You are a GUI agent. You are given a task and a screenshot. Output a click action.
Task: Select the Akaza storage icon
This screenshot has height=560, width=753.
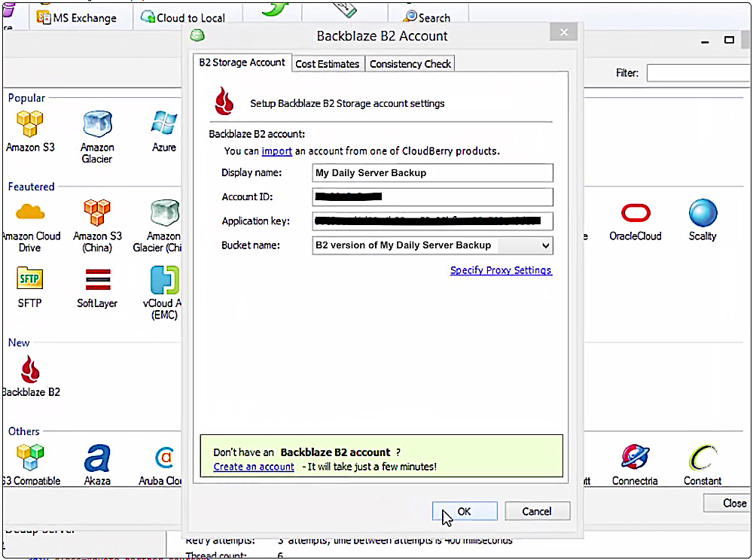[97, 458]
